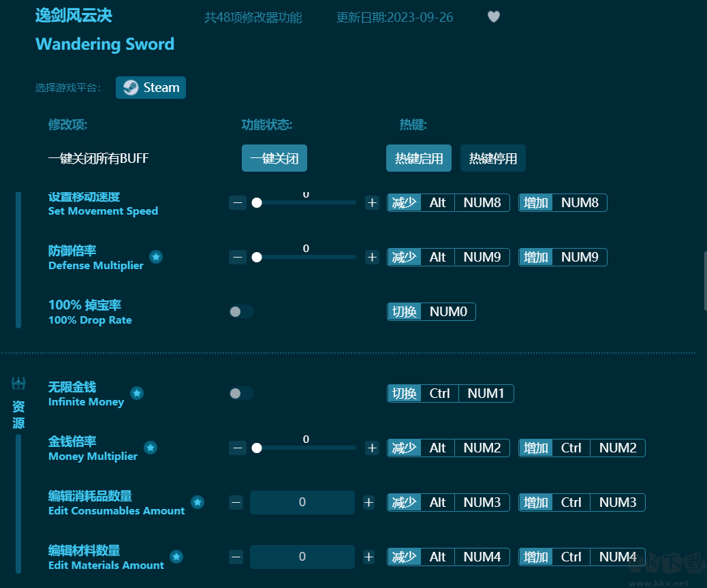Click 减少 Alt NUM4 materials hotkey
The width and height of the screenshot is (707, 588).
[x=448, y=557]
